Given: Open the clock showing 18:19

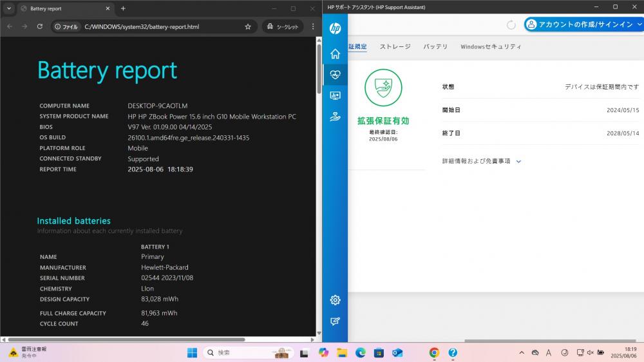Looking at the screenshot, I should tap(623, 352).
